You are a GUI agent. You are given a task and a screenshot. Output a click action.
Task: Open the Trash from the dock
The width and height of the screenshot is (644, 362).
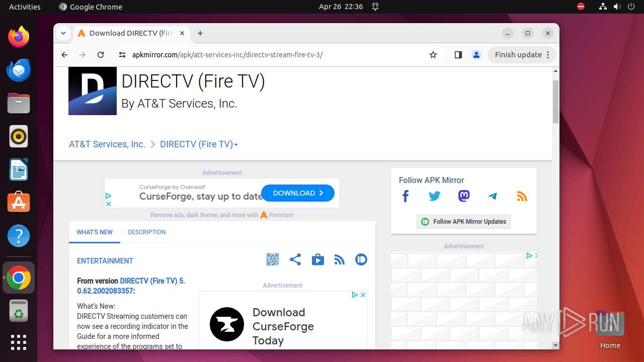coord(19,311)
